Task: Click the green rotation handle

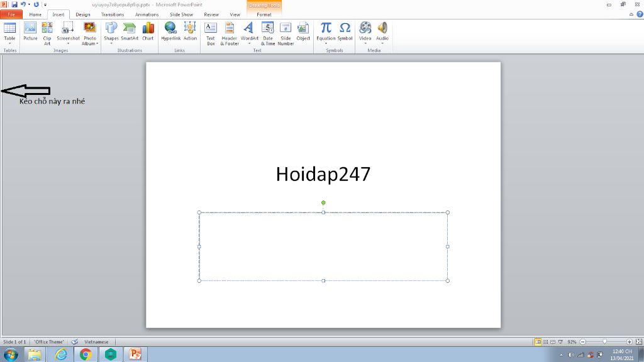Action: point(323,202)
